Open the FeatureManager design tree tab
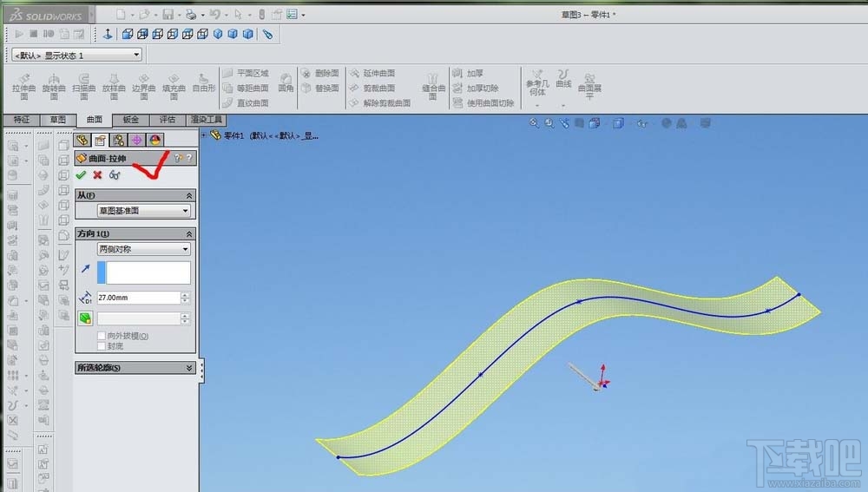The width and height of the screenshot is (868, 492). 82,140
